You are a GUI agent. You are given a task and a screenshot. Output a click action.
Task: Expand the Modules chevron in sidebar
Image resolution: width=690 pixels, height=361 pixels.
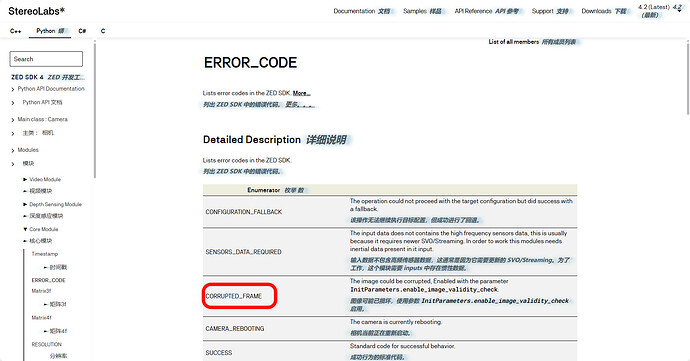[x=13, y=151]
